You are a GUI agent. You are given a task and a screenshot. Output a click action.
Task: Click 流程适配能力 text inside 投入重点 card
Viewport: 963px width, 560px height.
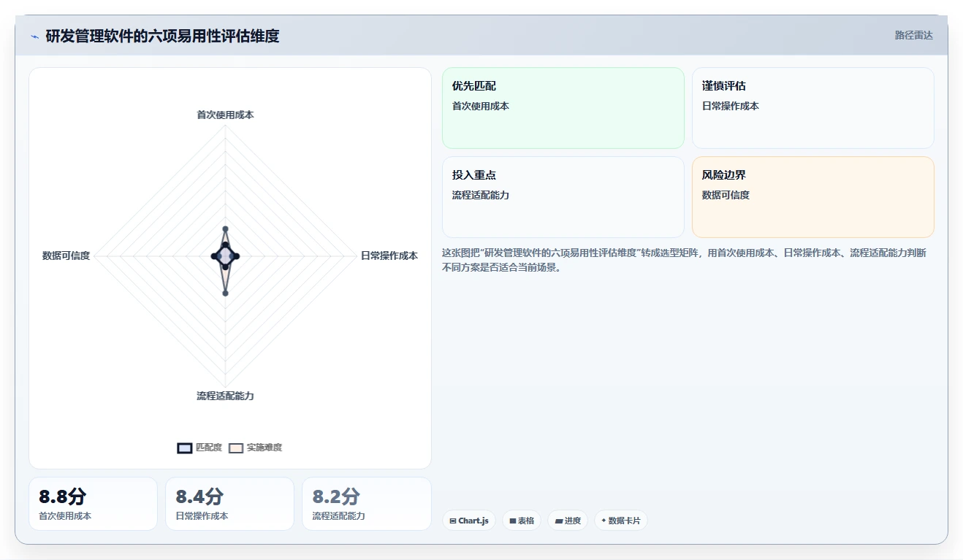click(481, 195)
